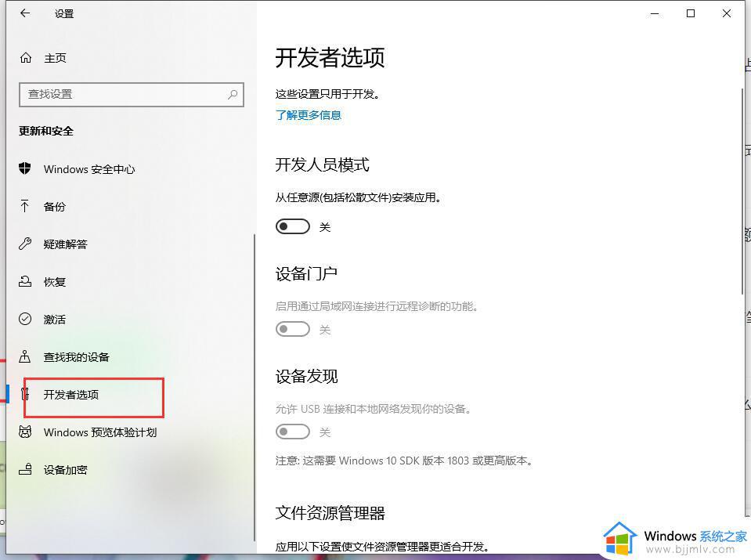Minimize the Settings window
The height and width of the screenshot is (560, 751).
pos(655,13)
